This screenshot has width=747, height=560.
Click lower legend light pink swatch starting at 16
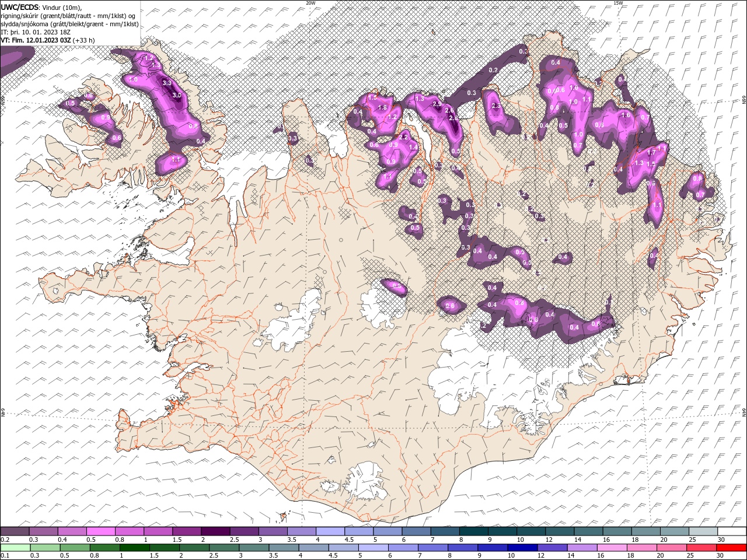pos(612,548)
